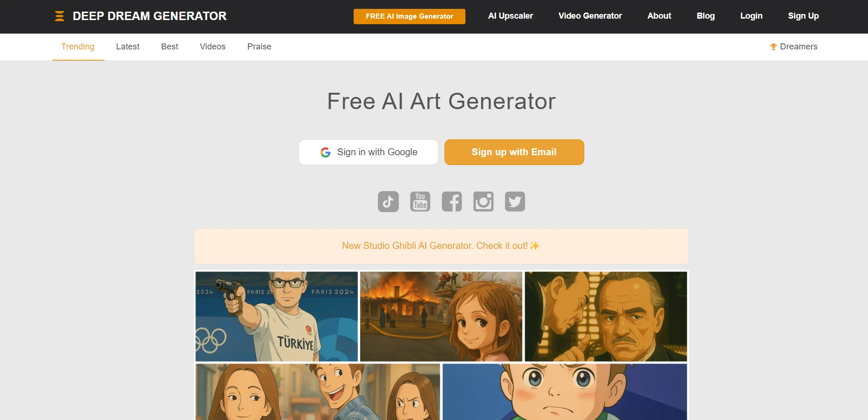Open the burning house girl image
Screen dimensions: 868x420
click(441, 317)
